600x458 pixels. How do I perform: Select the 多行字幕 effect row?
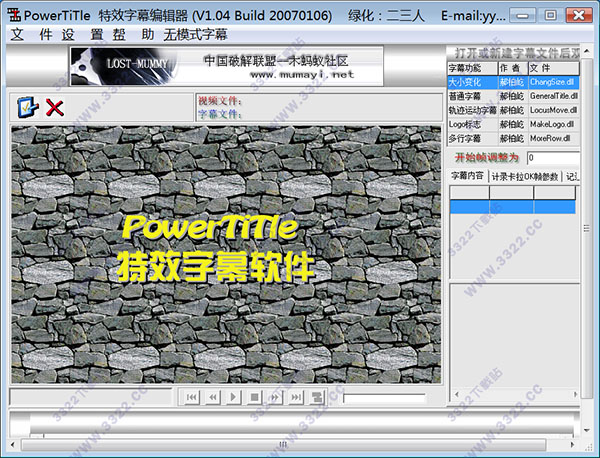pos(513,138)
